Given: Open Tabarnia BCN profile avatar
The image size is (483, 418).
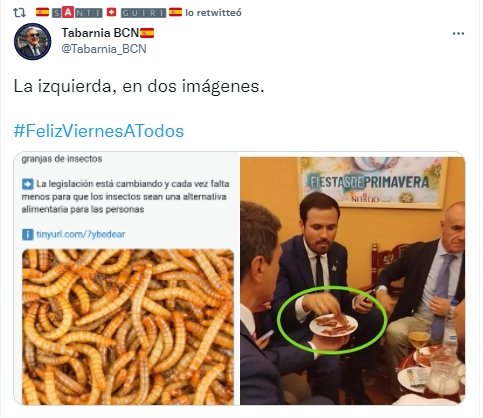Looking at the screenshot, I should coord(32,42).
